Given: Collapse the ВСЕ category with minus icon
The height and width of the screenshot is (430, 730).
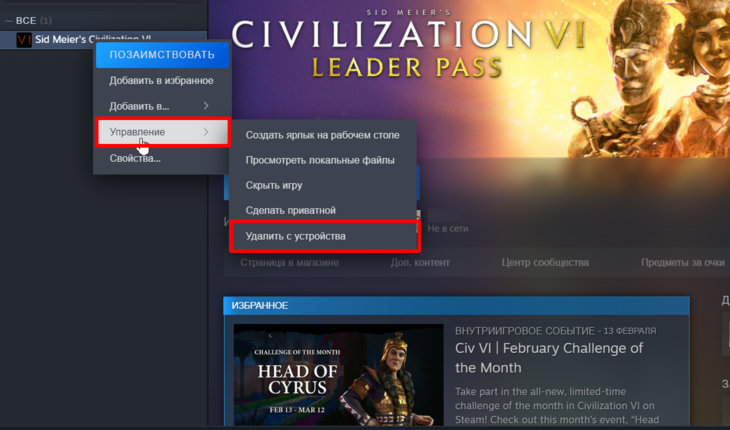Looking at the screenshot, I should 8,20.
